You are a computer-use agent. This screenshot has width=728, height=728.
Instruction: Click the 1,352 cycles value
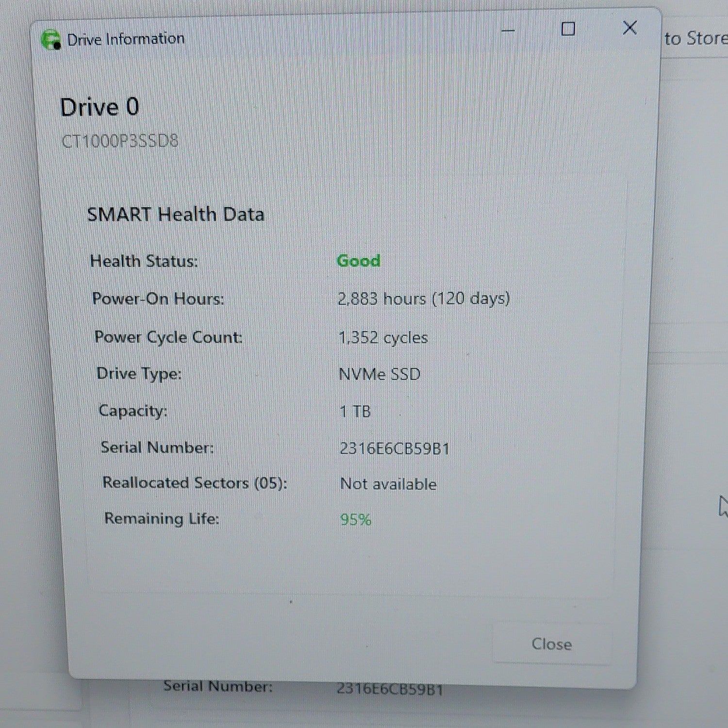coord(383,337)
